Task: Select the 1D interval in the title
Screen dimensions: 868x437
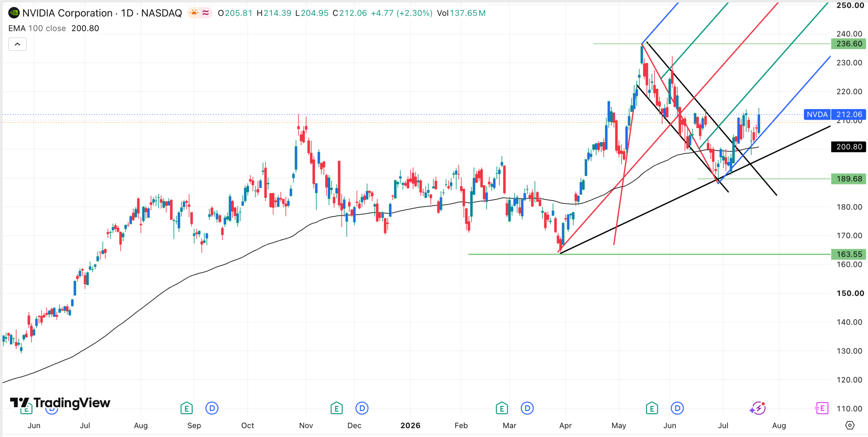Action: click(x=127, y=13)
